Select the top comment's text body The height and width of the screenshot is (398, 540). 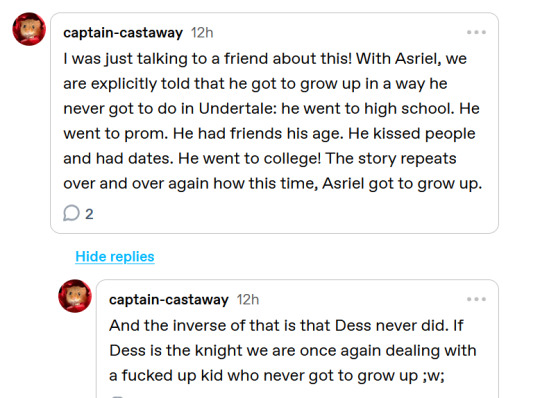click(272, 121)
